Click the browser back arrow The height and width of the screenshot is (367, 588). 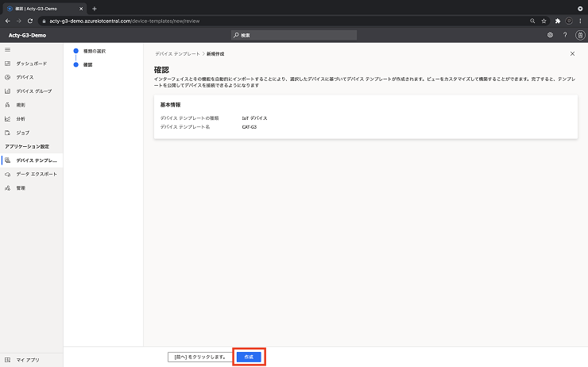(8, 21)
